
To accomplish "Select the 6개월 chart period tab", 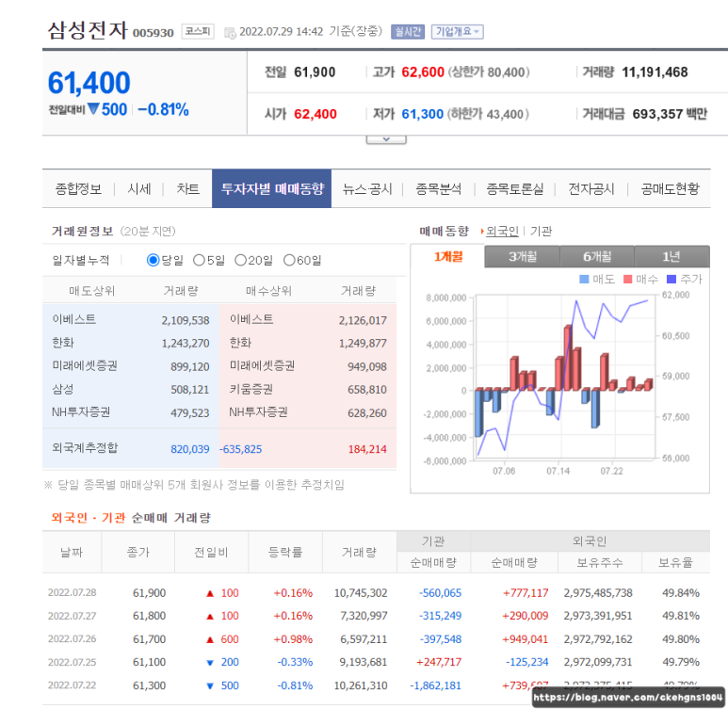I will coord(597,256).
